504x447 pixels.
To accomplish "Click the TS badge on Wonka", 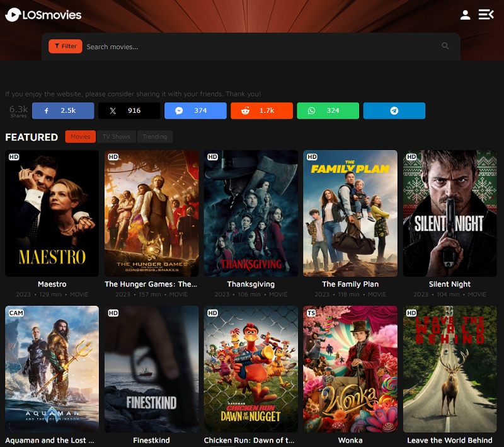I will [311, 313].
